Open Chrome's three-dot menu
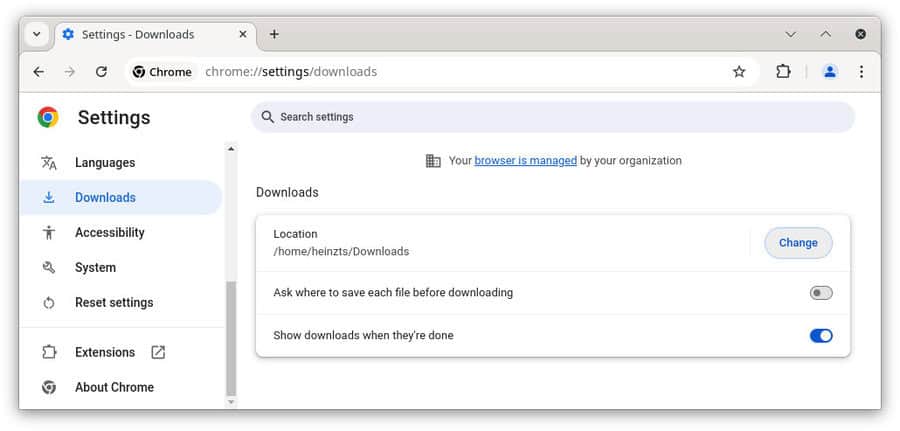 point(861,72)
